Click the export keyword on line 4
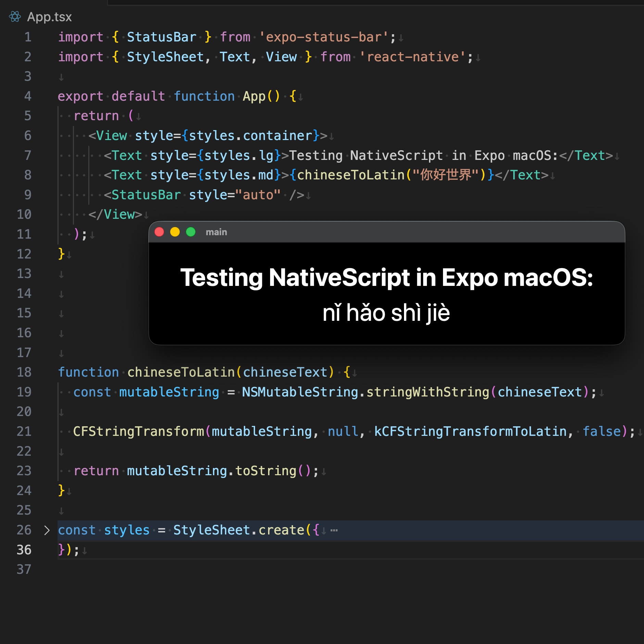644x644 pixels. (80, 96)
